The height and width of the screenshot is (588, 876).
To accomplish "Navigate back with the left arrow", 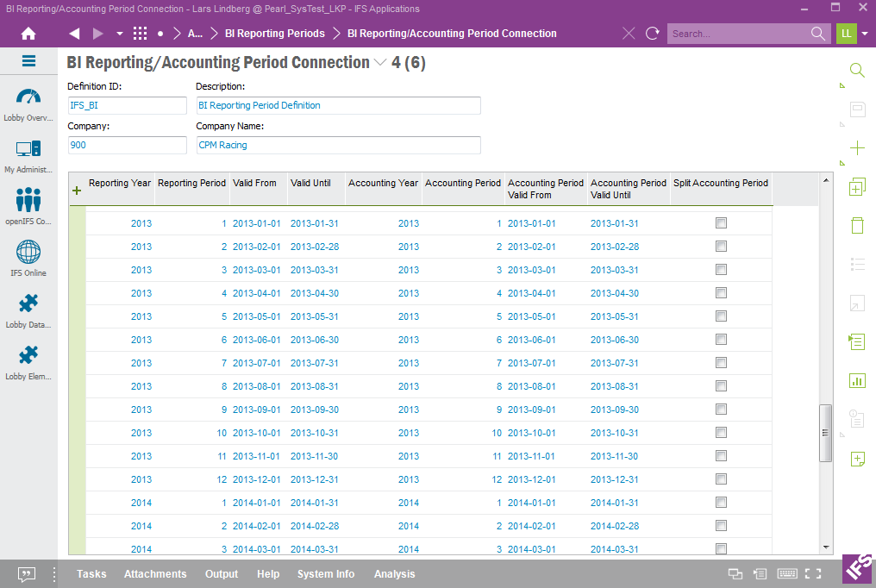I will click(x=74, y=34).
